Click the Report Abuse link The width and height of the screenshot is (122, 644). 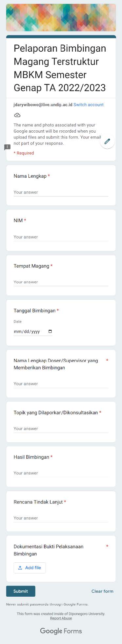click(61, 618)
